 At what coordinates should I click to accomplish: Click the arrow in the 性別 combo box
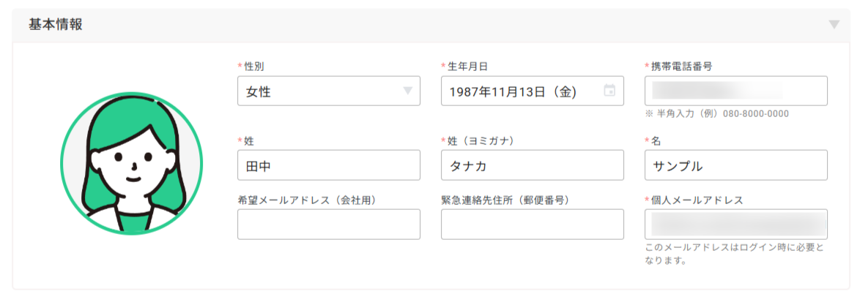[x=407, y=91]
